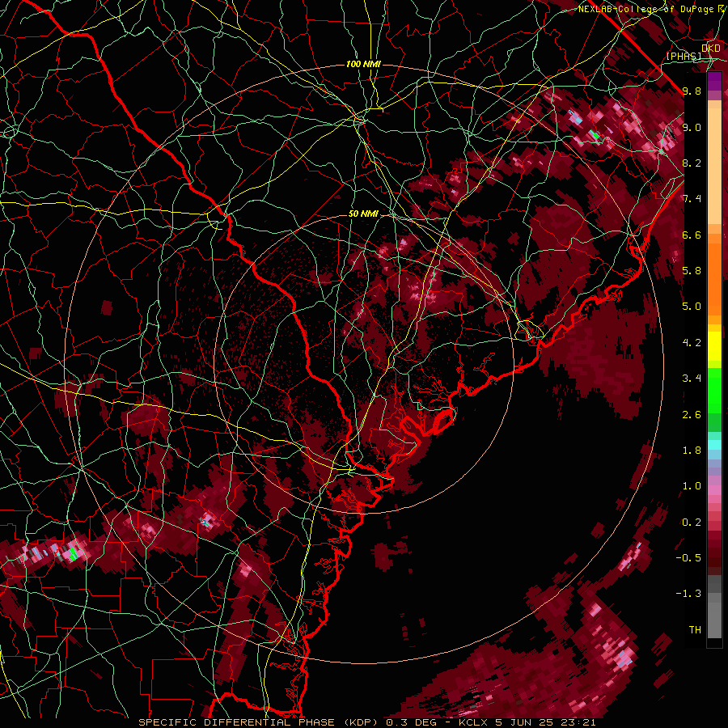The height and width of the screenshot is (728, 728).
Task: Click the 4.2 scale value
Action: [692, 343]
